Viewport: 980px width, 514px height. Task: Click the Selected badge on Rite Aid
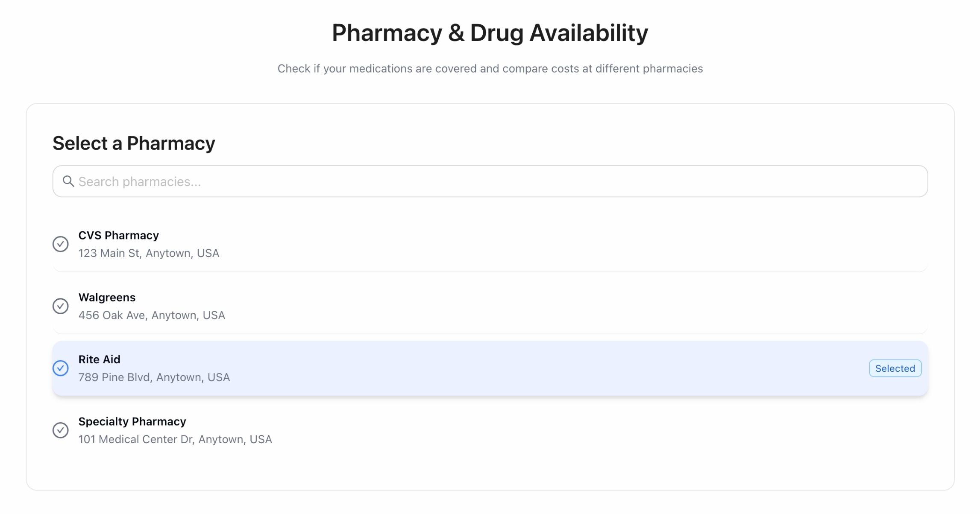[895, 368]
